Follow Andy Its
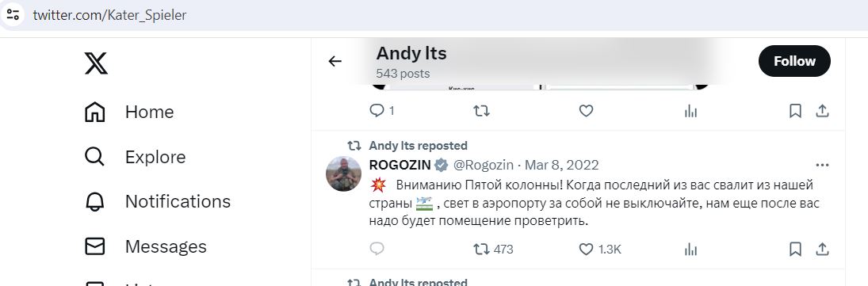 pos(794,61)
